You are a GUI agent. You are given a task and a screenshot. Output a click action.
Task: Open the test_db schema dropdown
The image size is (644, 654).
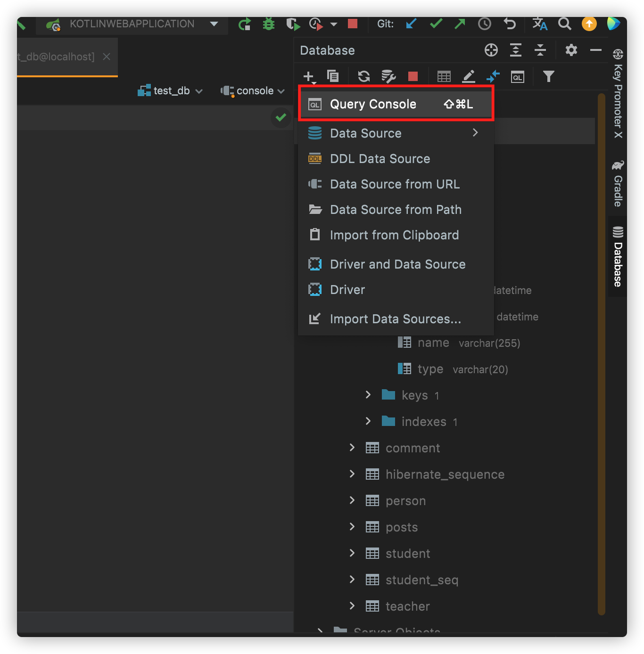point(170,91)
